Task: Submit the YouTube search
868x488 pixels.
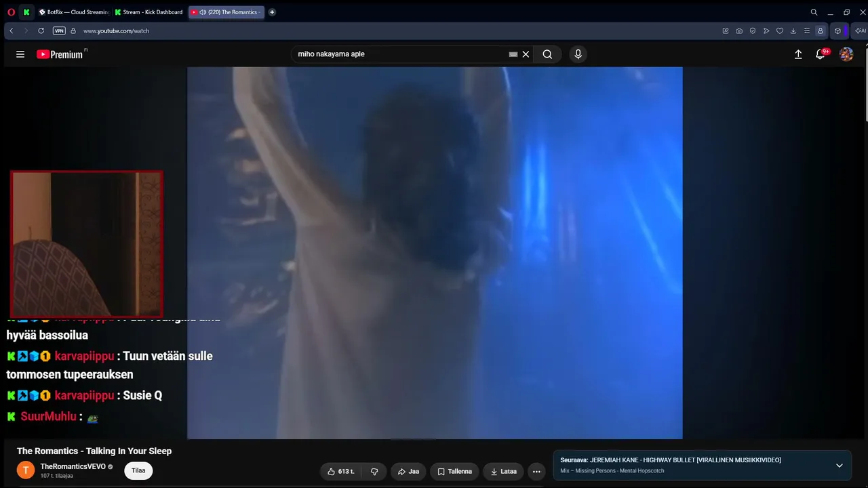Action: (x=547, y=54)
